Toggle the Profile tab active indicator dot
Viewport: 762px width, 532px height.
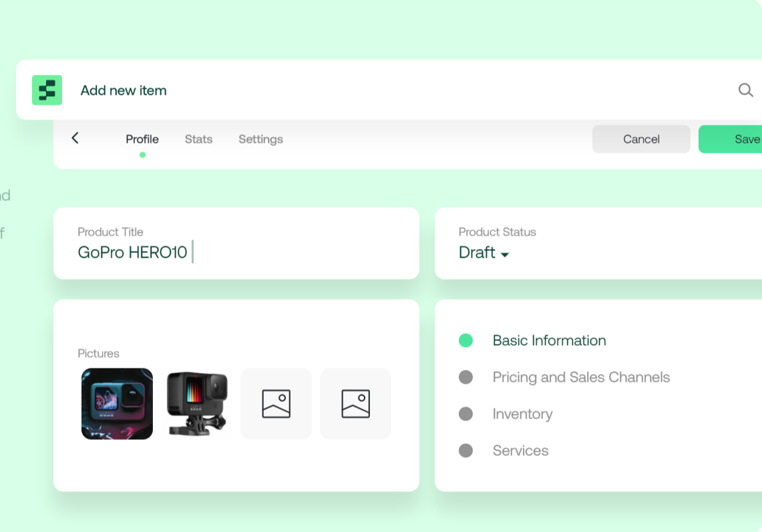pos(142,155)
